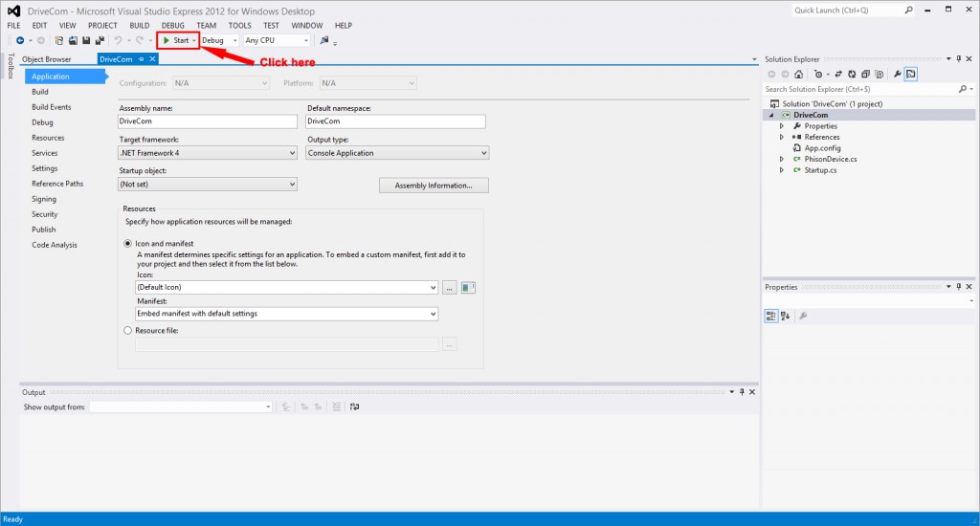Pin the Solution Explorer panel with the pushpin
Screen dimensions: 980x526
coord(959,58)
